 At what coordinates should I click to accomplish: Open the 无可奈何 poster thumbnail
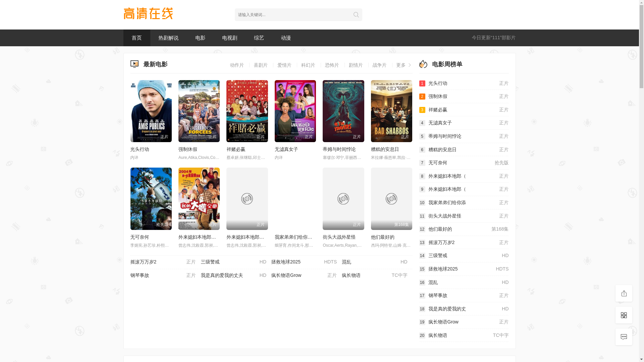tap(151, 199)
